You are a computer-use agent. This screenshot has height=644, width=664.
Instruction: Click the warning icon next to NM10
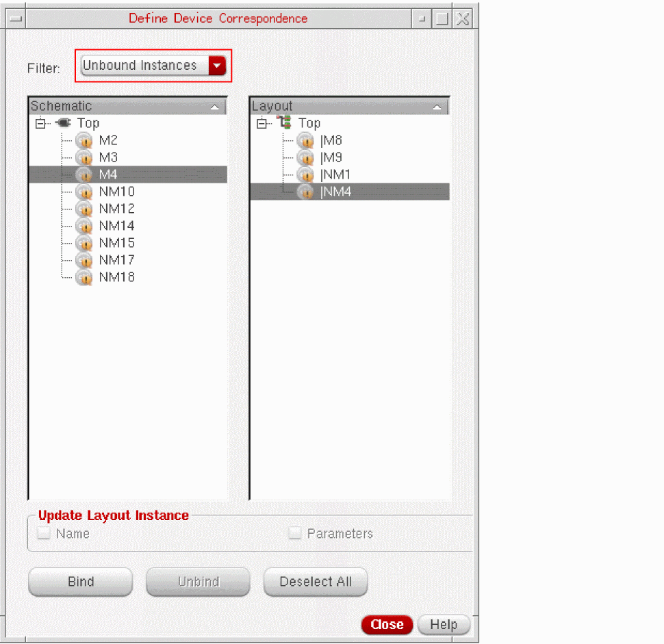click(x=84, y=192)
